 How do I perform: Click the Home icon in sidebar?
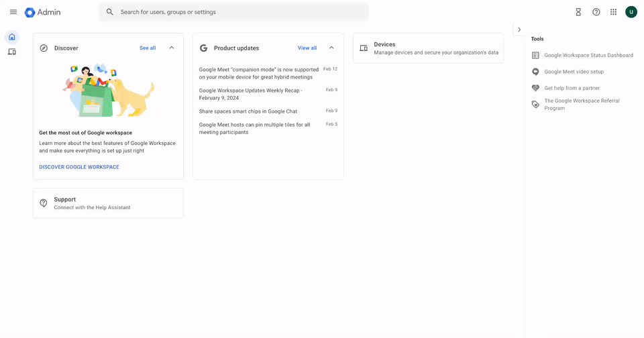[x=12, y=37]
